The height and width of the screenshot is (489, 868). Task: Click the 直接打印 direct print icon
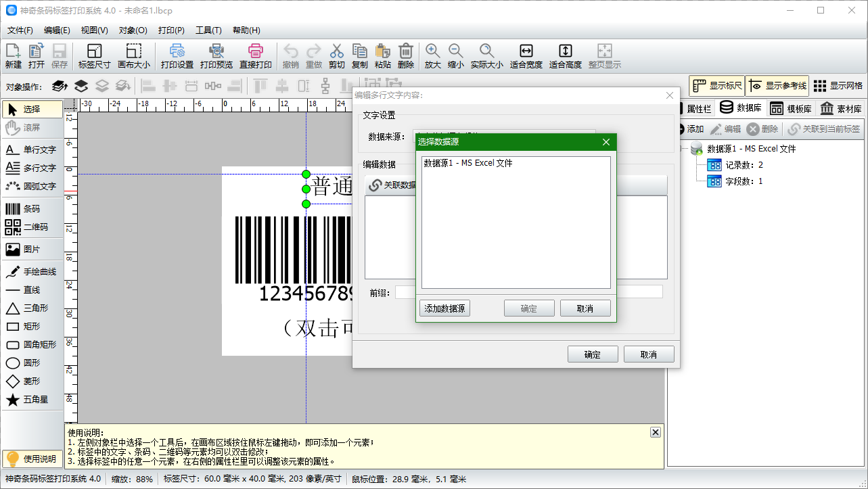[x=254, y=55]
